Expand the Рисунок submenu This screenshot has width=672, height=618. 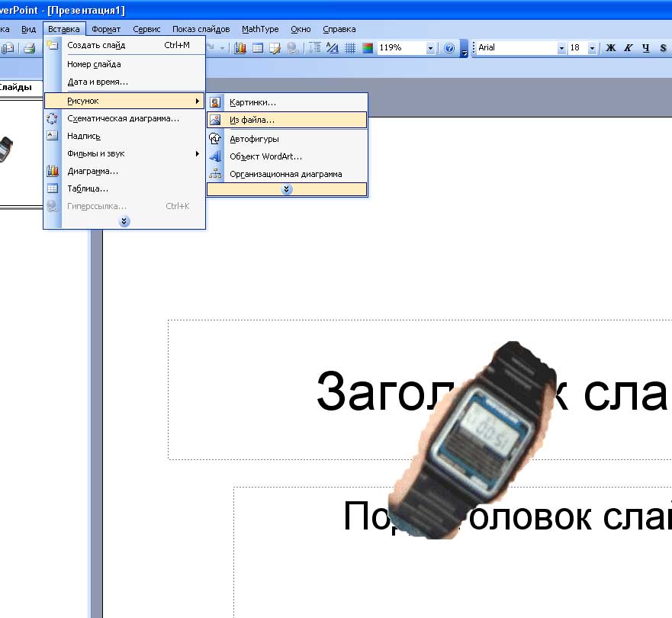(x=124, y=101)
